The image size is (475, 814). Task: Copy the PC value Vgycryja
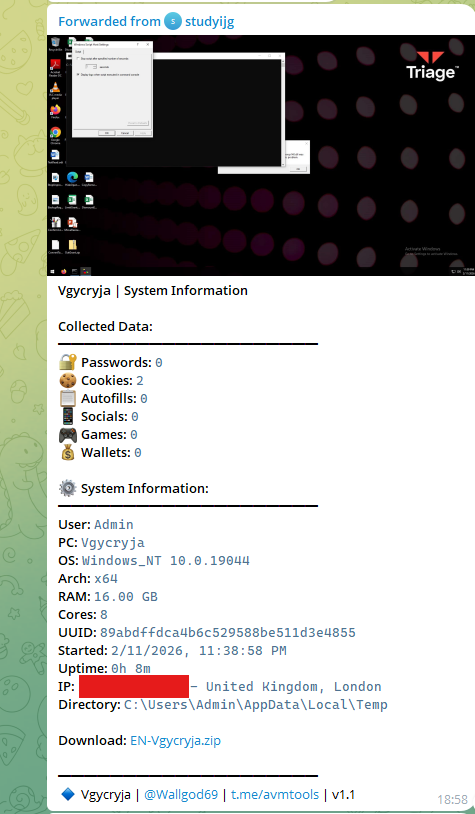coord(113,542)
